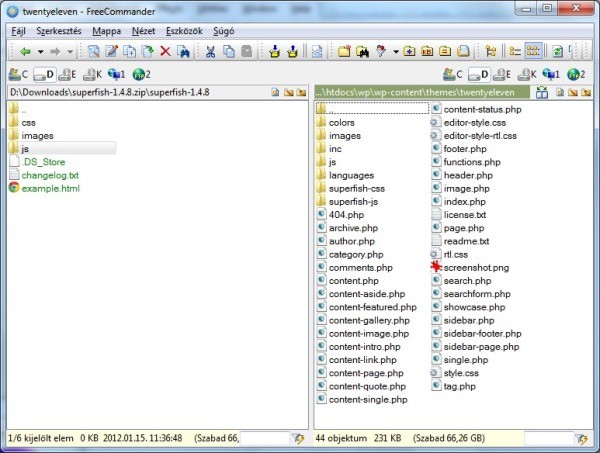Select drive D in right panel

(x=479, y=74)
